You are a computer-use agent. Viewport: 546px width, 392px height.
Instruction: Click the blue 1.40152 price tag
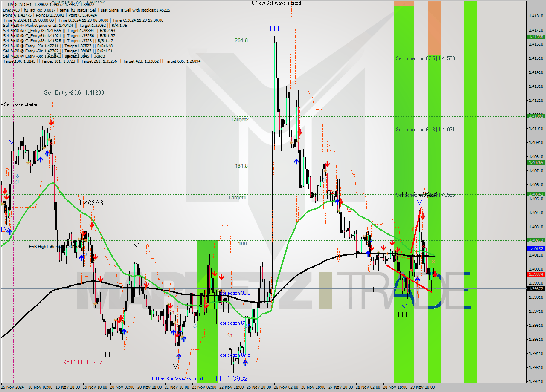[536, 249]
